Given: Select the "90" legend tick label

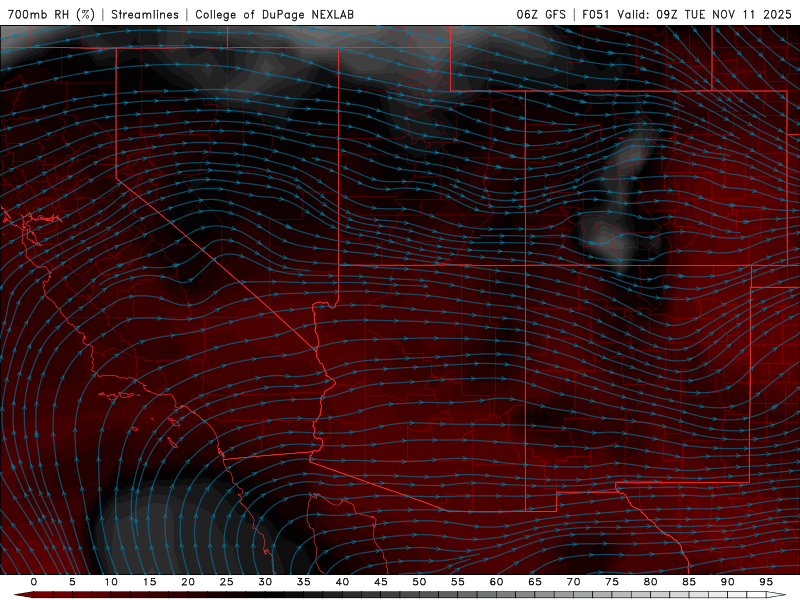Looking at the screenshot, I should (x=728, y=582).
